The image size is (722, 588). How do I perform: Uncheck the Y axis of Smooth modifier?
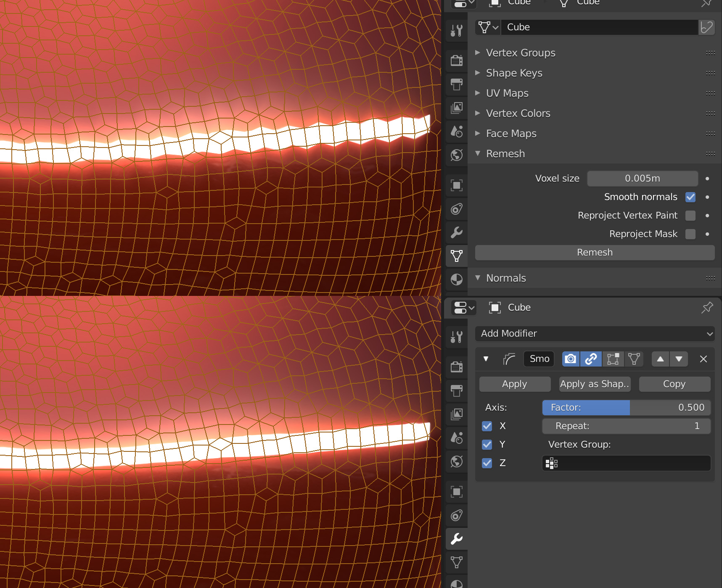(487, 445)
